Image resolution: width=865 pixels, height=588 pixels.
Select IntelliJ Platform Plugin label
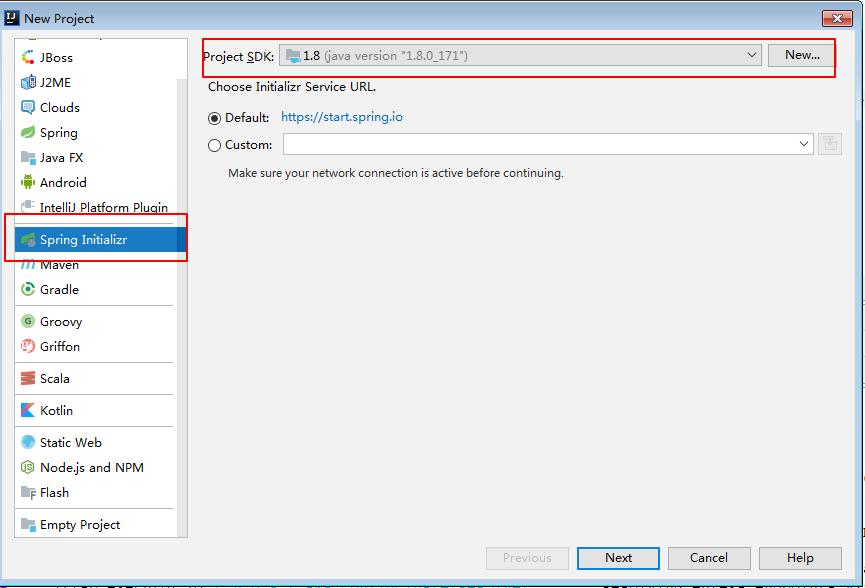104,207
